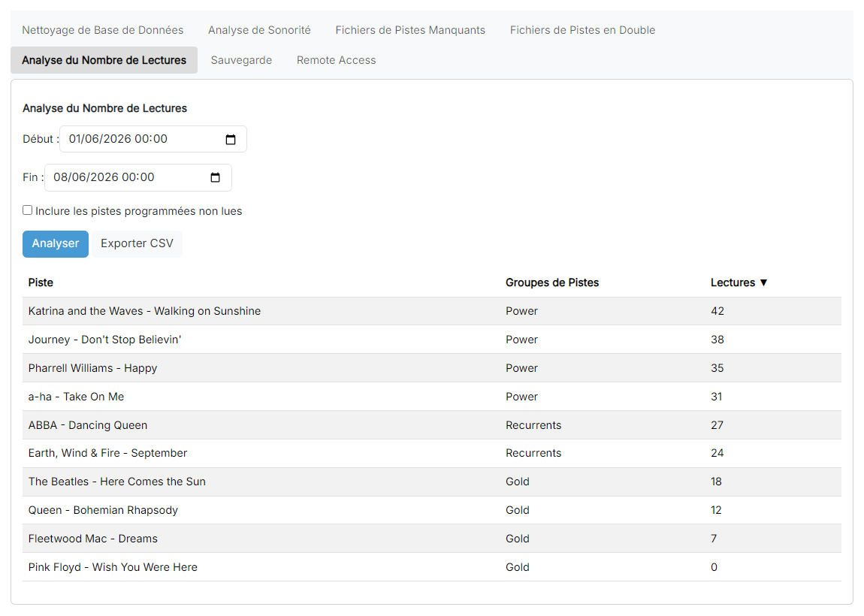This screenshot has height=616, width=864.
Task: Click the 0 lectures value for Pink Floyd
Action: click(x=714, y=567)
